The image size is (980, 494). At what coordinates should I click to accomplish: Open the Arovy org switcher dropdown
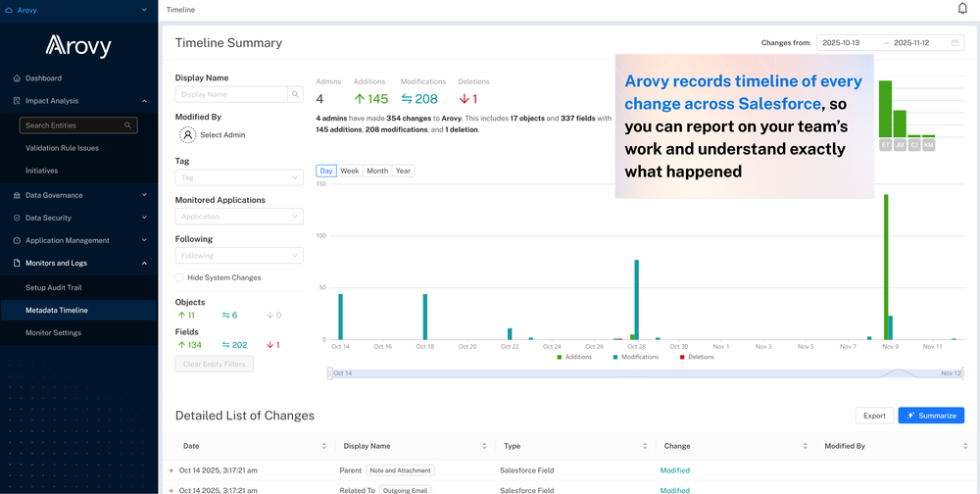(x=144, y=10)
